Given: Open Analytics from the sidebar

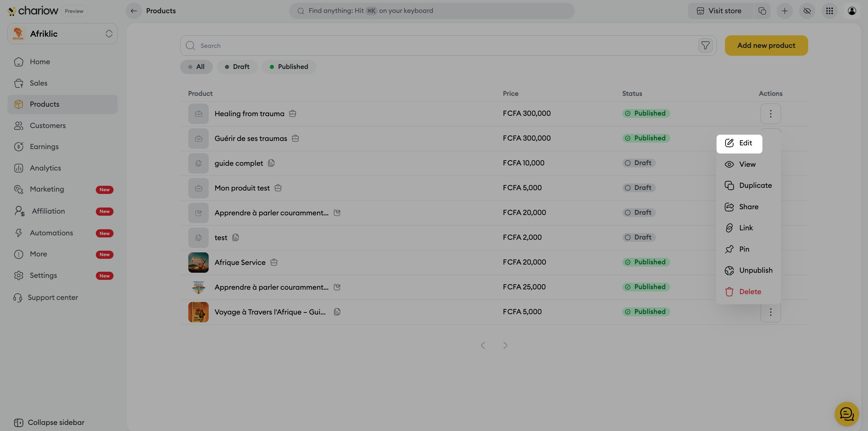Looking at the screenshot, I should [x=45, y=168].
